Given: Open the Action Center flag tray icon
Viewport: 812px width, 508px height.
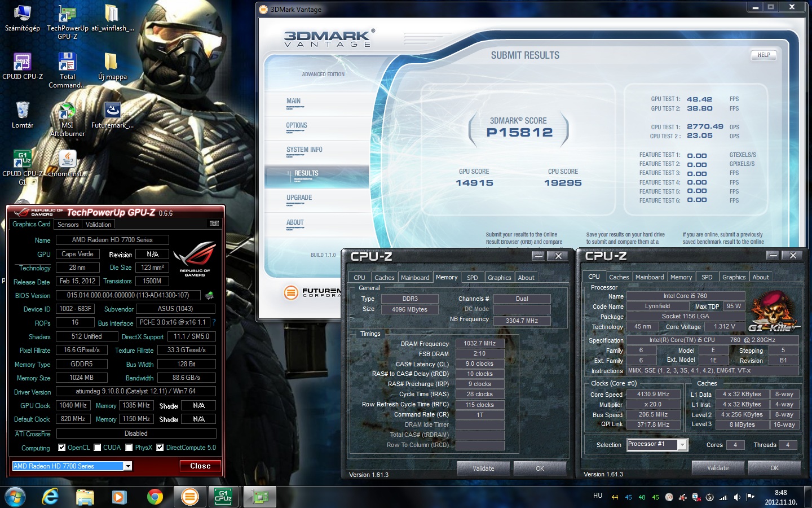Looking at the screenshot, I should click(751, 497).
